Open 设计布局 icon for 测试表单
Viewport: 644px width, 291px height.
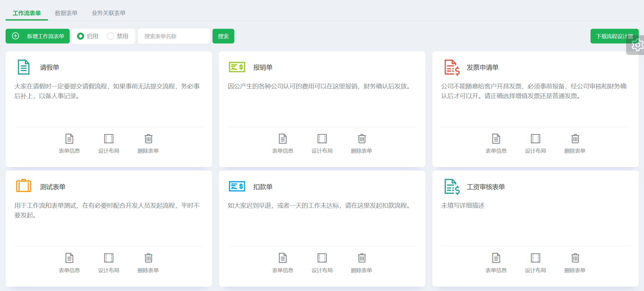(109, 258)
